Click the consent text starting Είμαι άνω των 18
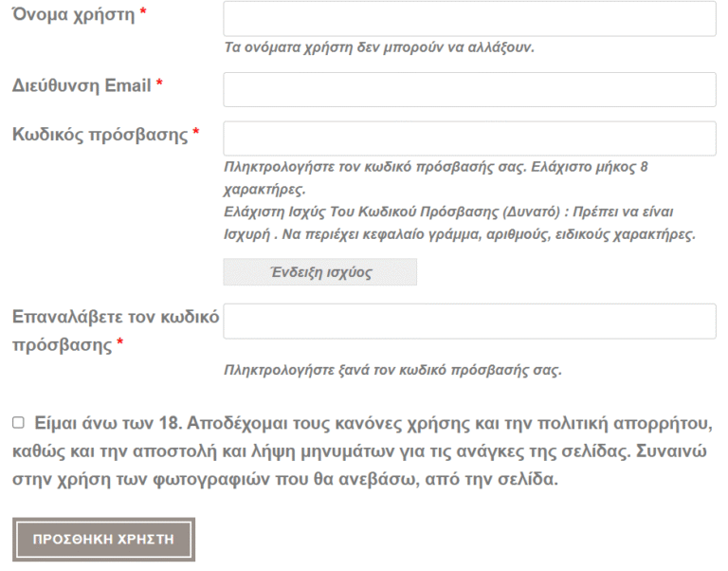 point(362,451)
